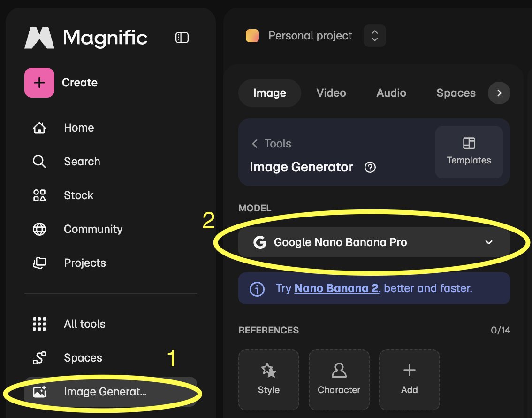
Task: Click the Google G logo icon
Action: (260, 242)
